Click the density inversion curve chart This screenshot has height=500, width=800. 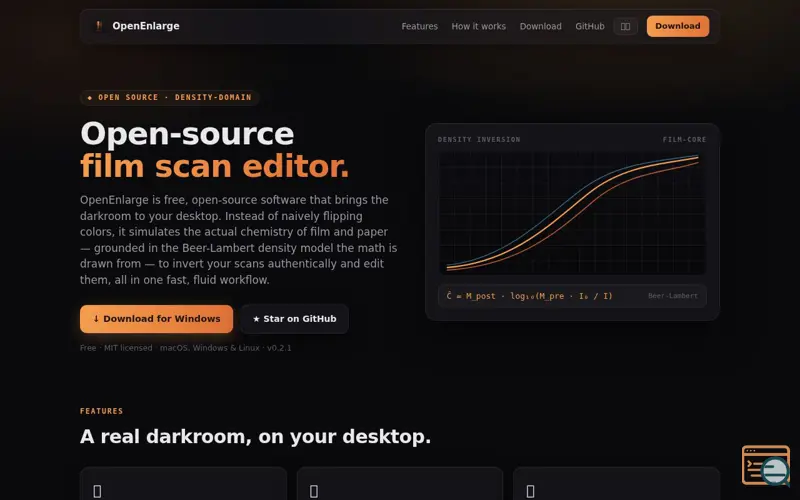pyautogui.click(x=572, y=213)
